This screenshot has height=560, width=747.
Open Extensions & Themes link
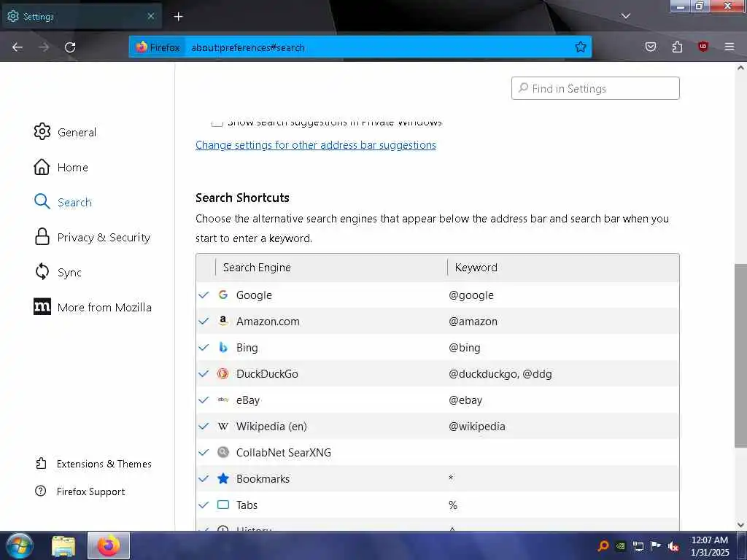(x=93, y=464)
